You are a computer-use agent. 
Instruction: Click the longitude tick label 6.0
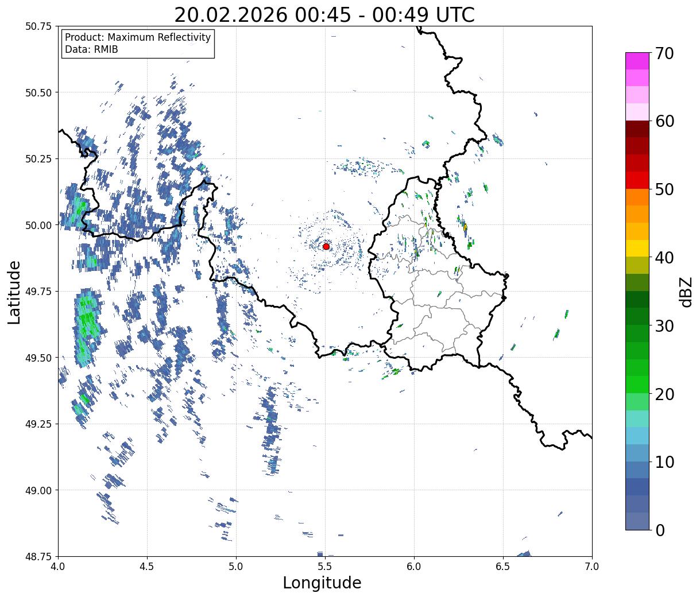click(x=414, y=567)
